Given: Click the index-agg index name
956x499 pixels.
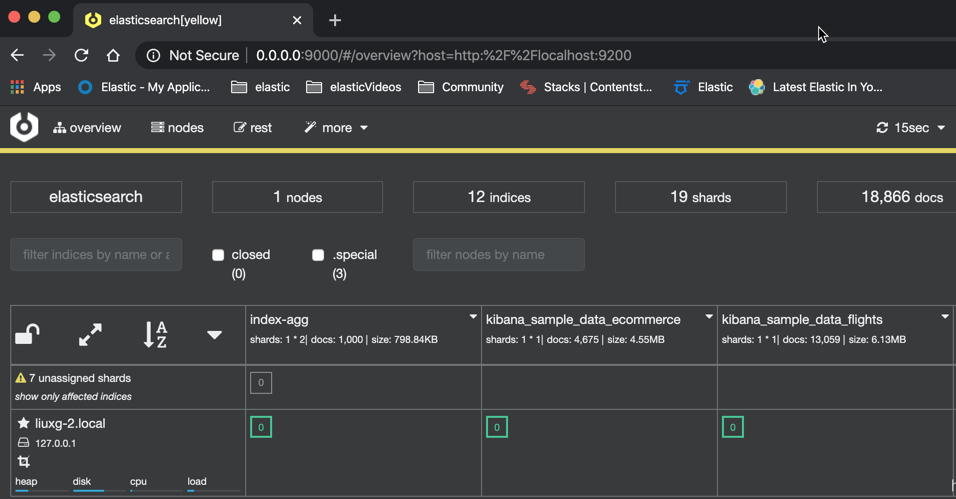Looking at the screenshot, I should tap(279, 320).
